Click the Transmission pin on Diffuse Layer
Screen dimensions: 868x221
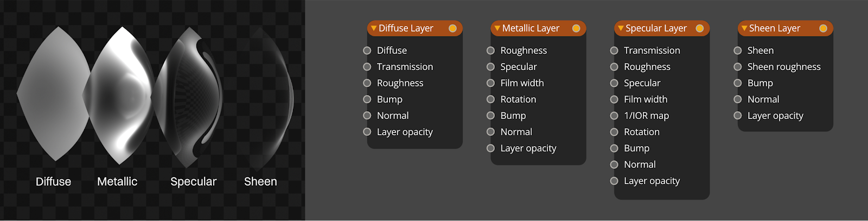coord(367,67)
